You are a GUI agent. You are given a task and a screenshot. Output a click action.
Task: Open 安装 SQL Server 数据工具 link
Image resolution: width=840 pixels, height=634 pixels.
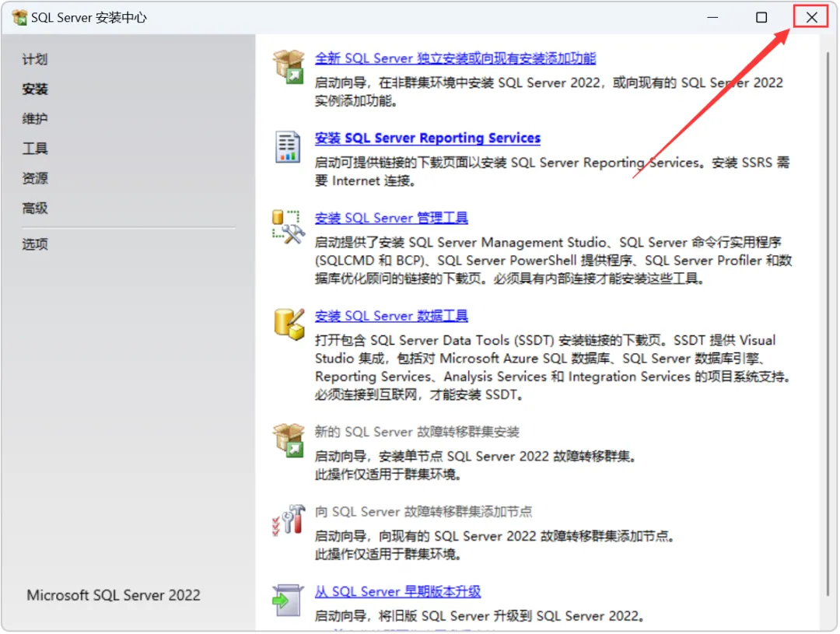click(x=391, y=316)
